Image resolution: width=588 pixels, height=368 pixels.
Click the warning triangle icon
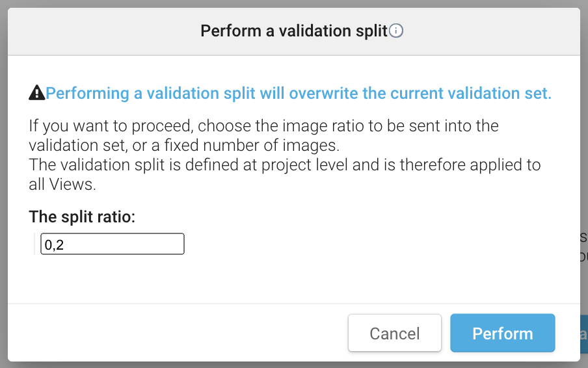coord(37,94)
